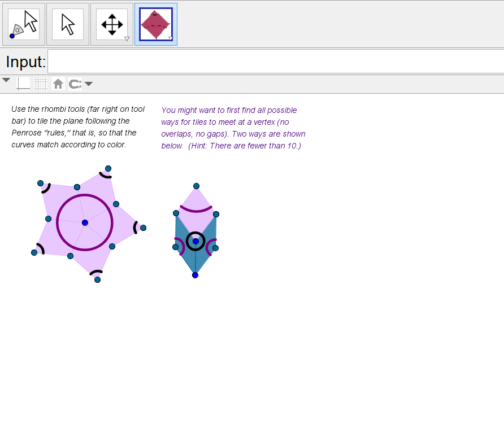Click inside the Input bar field

(276, 62)
